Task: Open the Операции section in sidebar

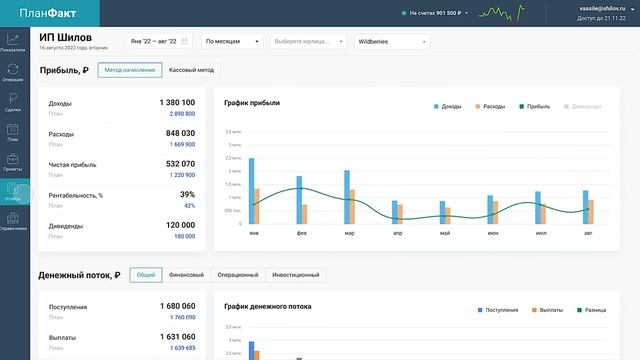Action: 13,72
